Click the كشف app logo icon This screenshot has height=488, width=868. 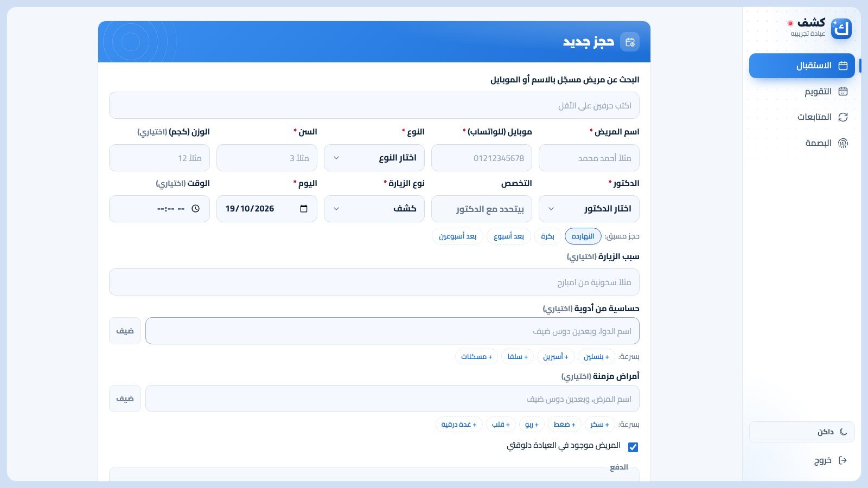(x=841, y=29)
